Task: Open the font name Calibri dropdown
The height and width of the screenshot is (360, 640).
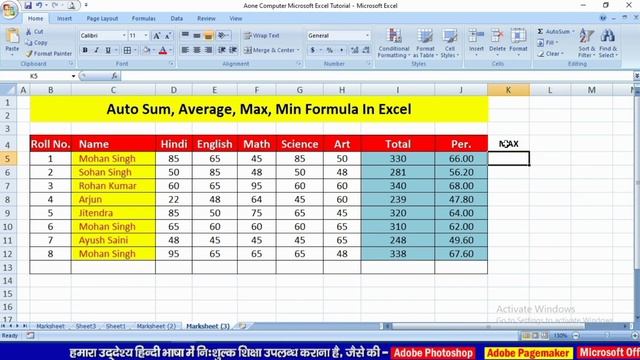Action: point(124,36)
